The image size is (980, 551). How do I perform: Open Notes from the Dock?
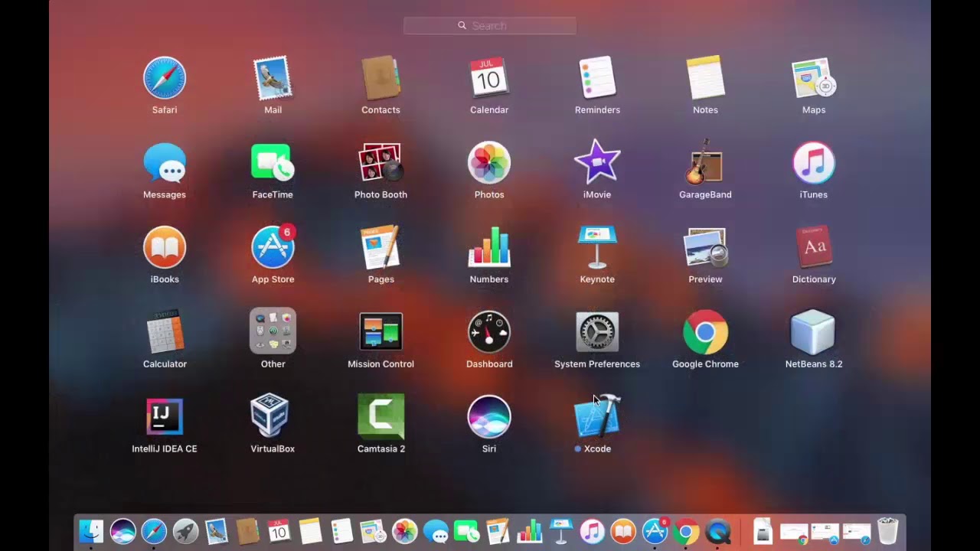click(x=310, y=531)
